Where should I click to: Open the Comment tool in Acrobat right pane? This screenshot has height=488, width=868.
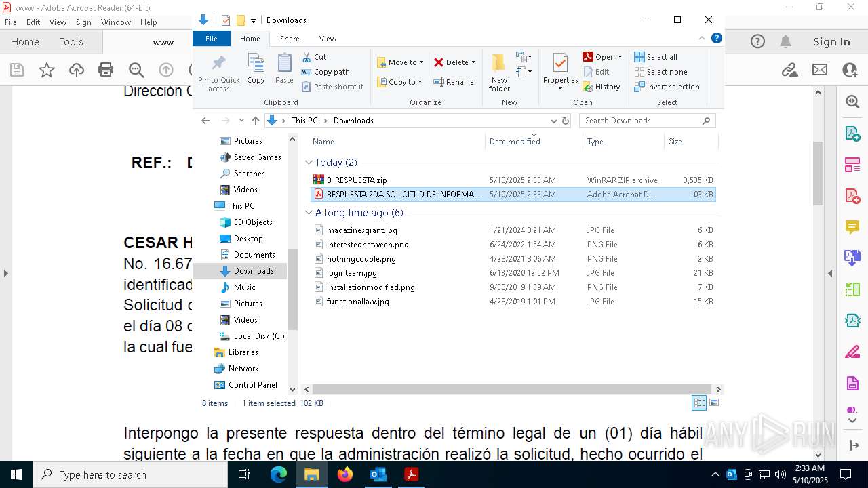tap(852, 226)
